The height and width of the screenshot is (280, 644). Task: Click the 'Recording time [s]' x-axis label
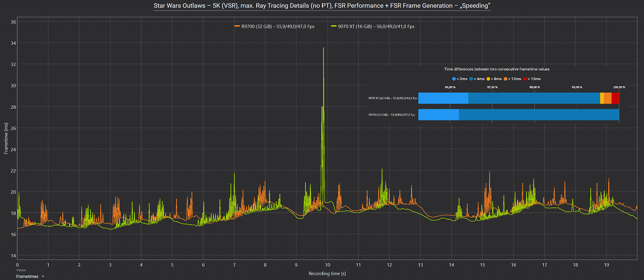pyautogui.click(x=327, y=273)
